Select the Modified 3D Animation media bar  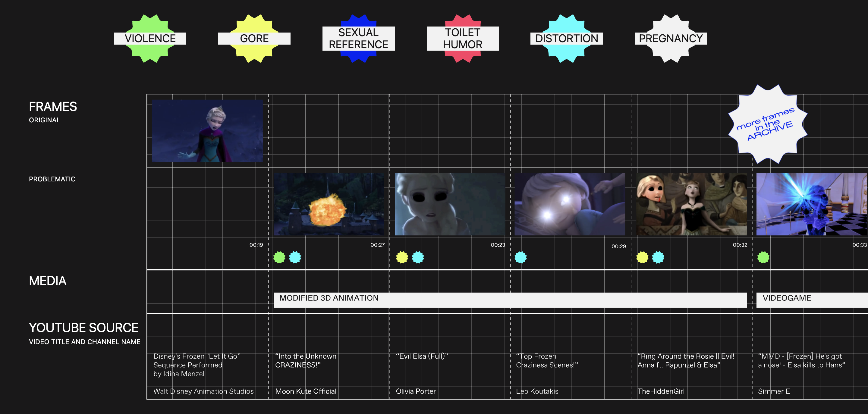[510, 300]
